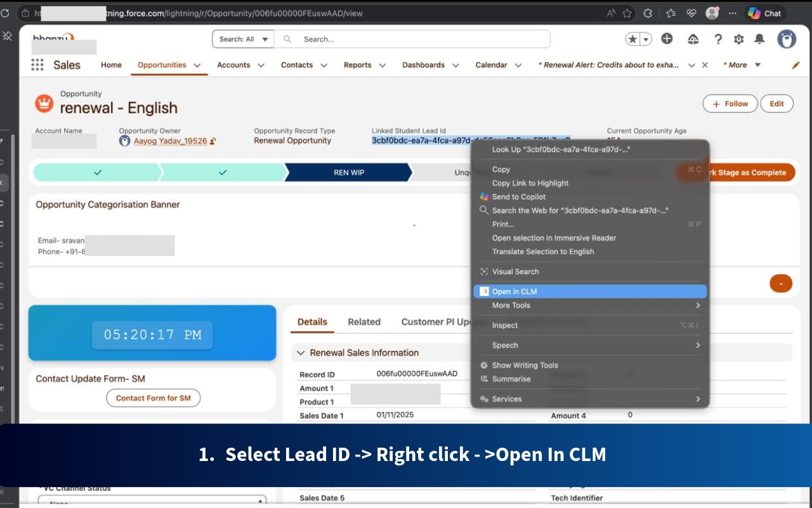The image size is (812, 508).
Task: Select Open selection in Immersive Reader
Action: tap(590, 238)
